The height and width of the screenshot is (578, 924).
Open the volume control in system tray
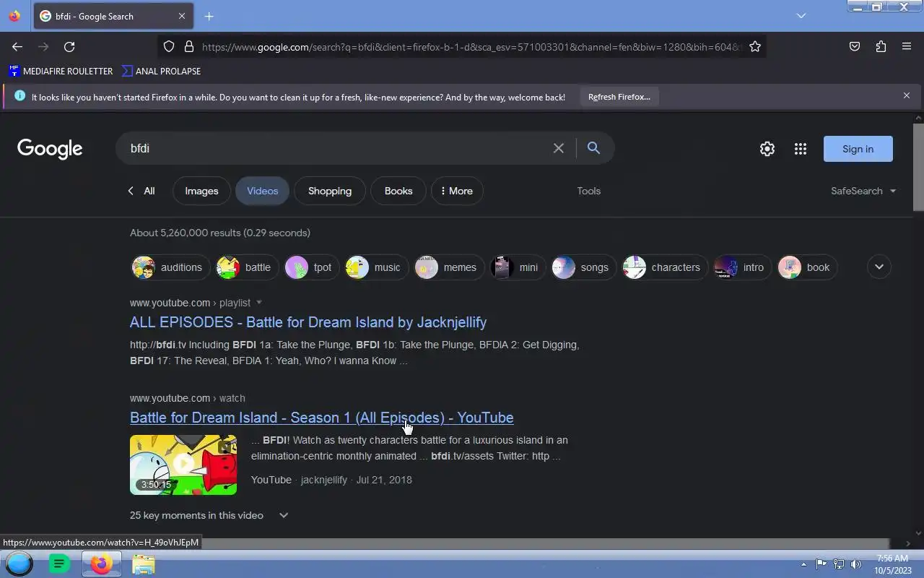tap(856, 564)
